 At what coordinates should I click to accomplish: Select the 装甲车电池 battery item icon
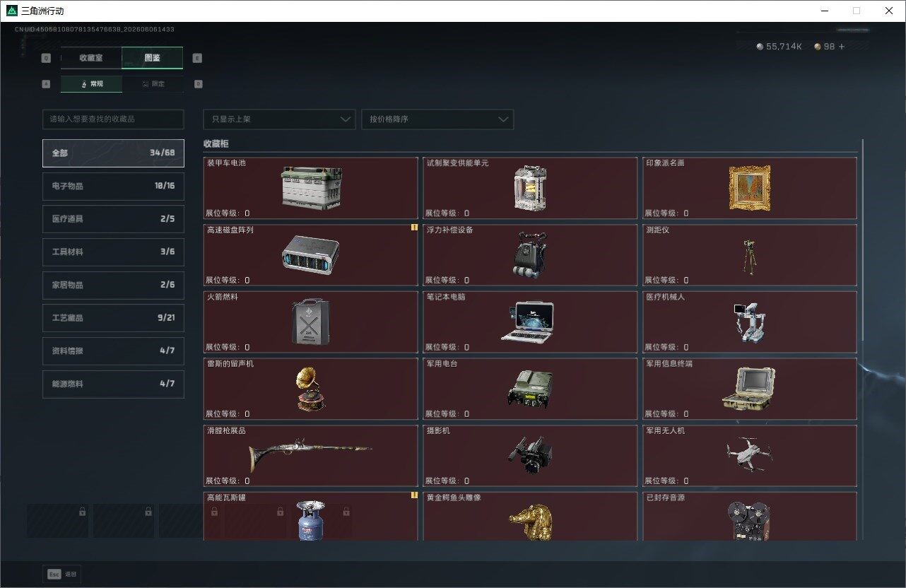312,187
